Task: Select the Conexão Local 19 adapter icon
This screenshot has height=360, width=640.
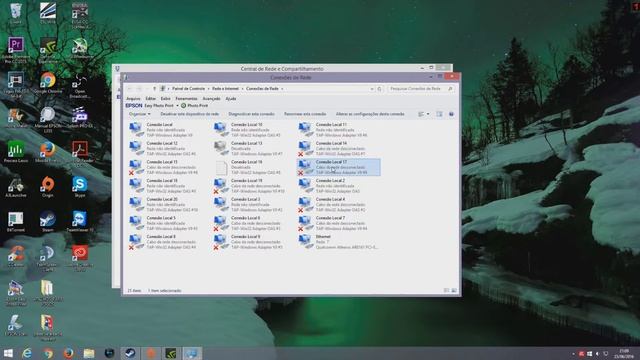Action: [220, 186]
